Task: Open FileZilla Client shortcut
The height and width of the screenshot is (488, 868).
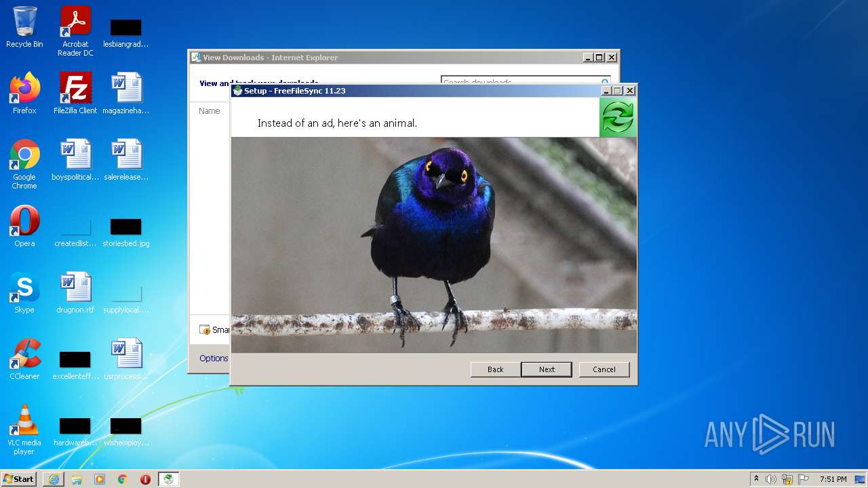Action: 75,94
